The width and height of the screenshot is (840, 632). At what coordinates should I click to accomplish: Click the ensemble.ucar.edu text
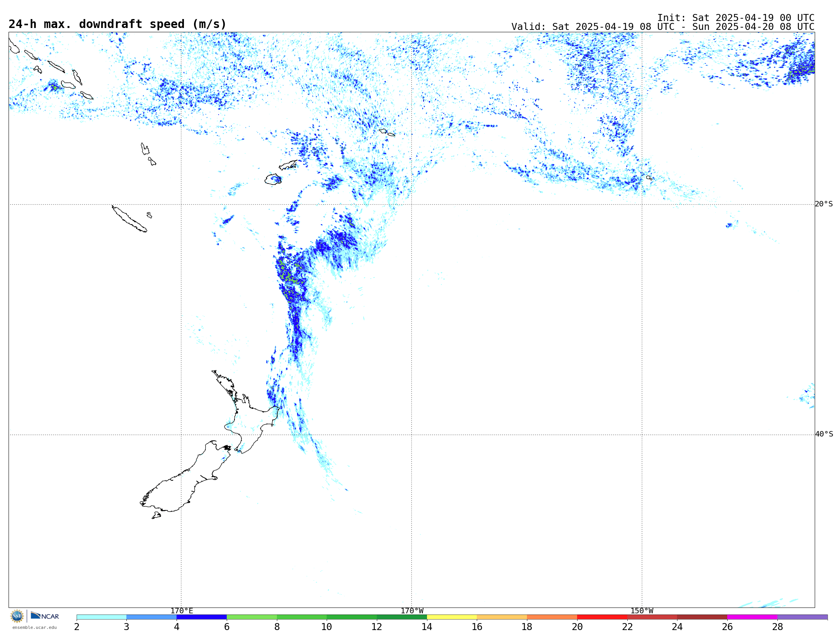[34, 627]
